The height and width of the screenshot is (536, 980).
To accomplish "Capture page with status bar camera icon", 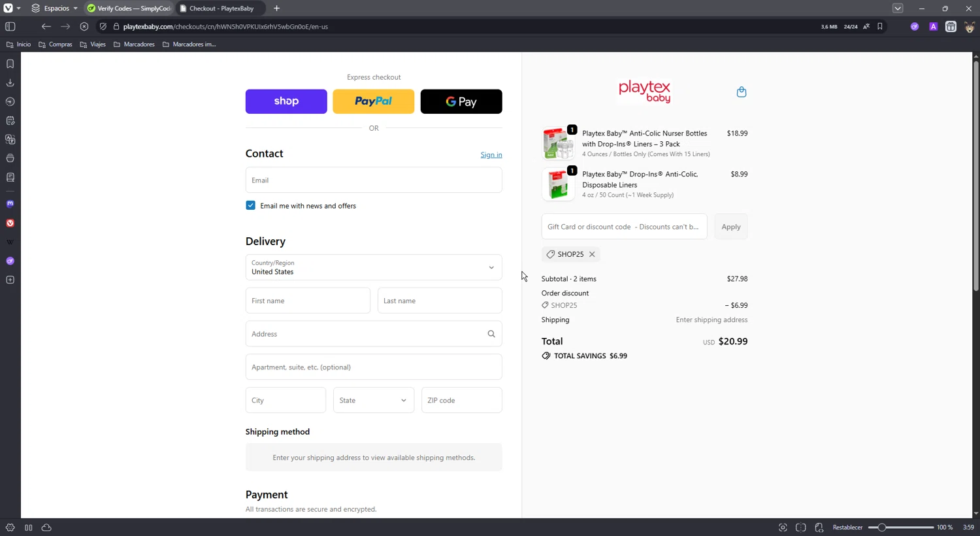I will point(783,528).
